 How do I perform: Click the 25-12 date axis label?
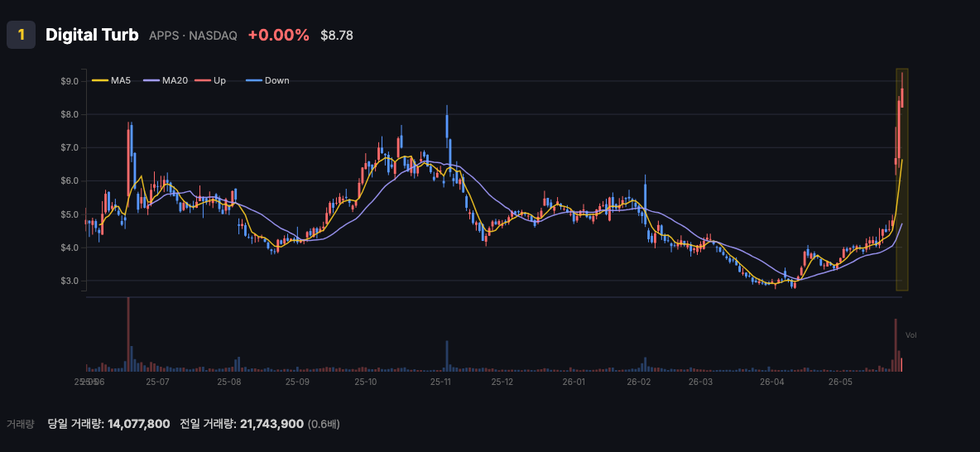coord(502,382)
